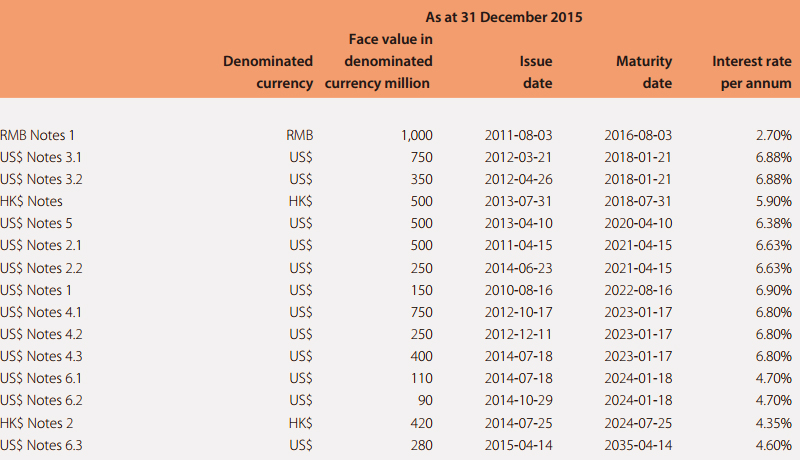The width and height of the screenshot is (800, 460).
Task: Click the 'Maturity date' column header
Action: (644, 72)
